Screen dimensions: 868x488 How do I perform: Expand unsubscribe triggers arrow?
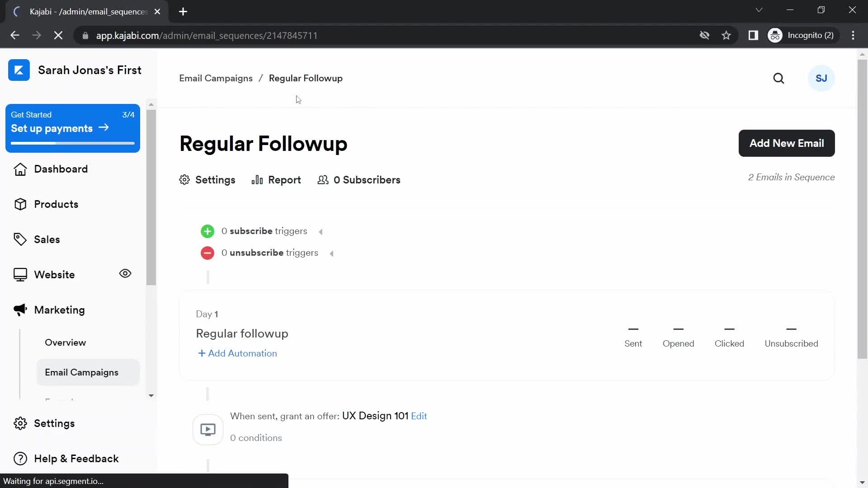(332, 253)
